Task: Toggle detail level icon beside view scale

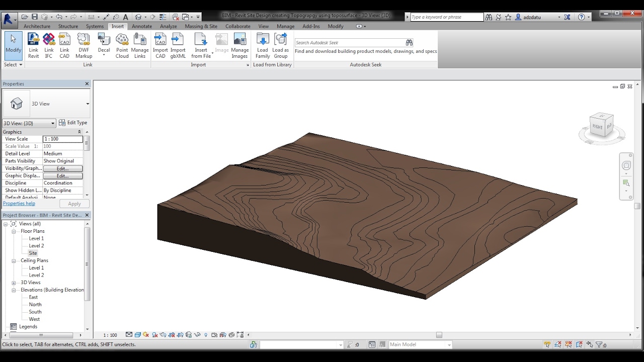Action: 129,335
